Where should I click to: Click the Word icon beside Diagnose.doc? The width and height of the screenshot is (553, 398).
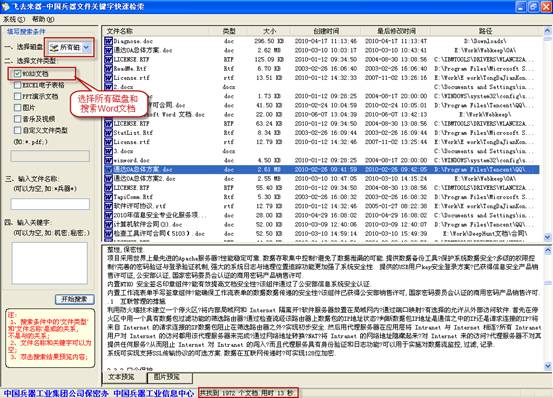108,41
